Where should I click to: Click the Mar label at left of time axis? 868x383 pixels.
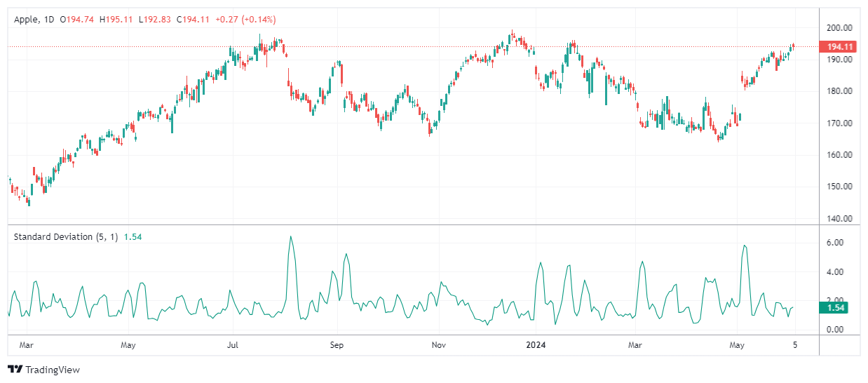tap(27, 345)
